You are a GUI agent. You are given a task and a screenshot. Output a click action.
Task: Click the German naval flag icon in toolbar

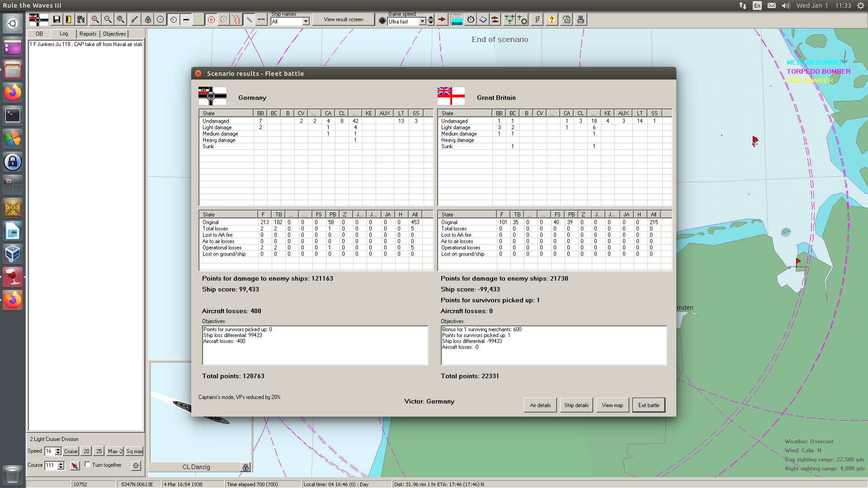38,19
